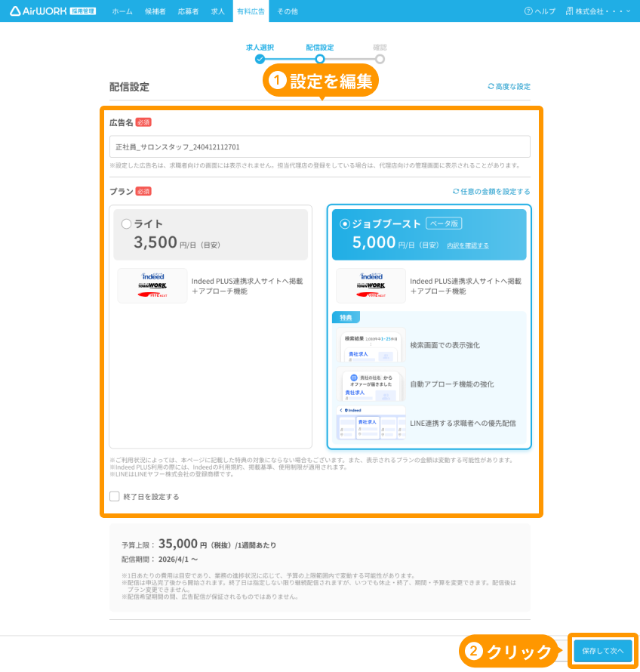
Task: Click the 配信設定 step circle
Action: tap(319, 59)
